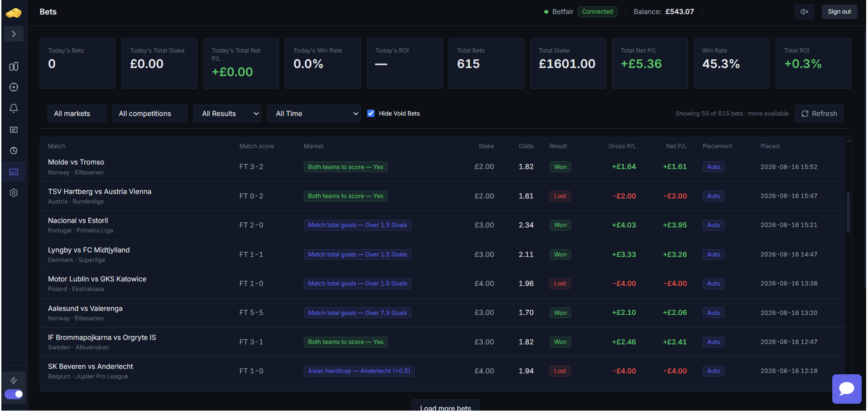
Task: Click Auto placement badge in Molde row
Action: (x=713, y=167)
